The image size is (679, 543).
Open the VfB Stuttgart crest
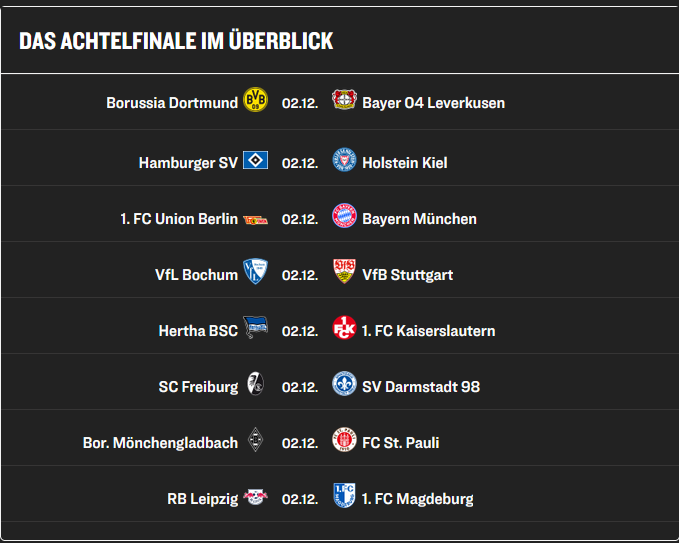(x=344, y=272)
